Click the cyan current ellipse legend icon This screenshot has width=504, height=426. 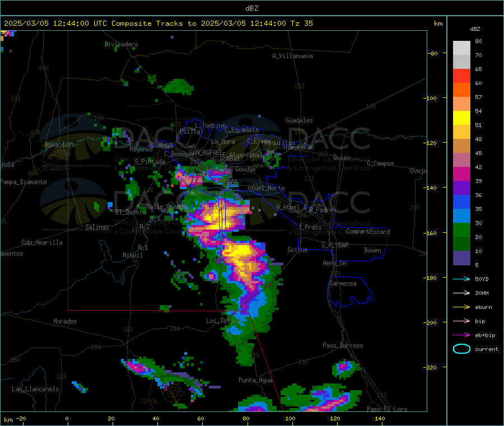461,349
